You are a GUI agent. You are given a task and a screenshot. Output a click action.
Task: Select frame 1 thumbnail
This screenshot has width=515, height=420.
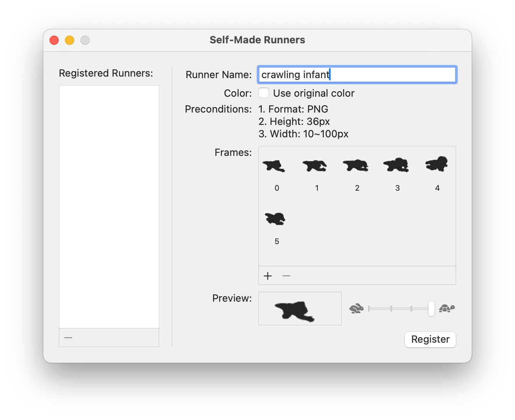[x=315, y=166]
